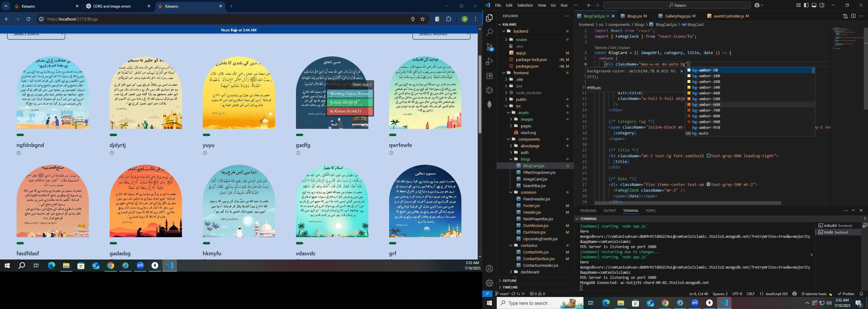Screen dimensions: 868x309
Task: Maximize terminal panel with caret icon
Action: click(853, 211)
